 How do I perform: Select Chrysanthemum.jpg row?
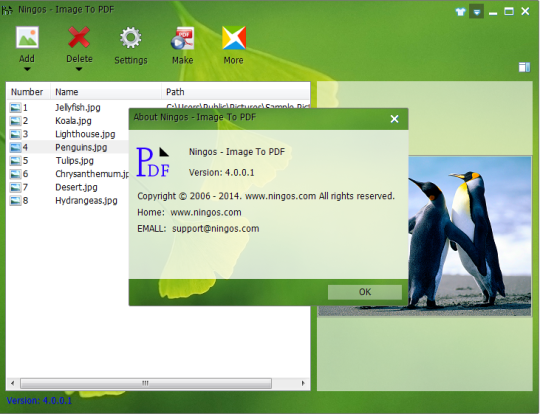(x=92, y=174)
